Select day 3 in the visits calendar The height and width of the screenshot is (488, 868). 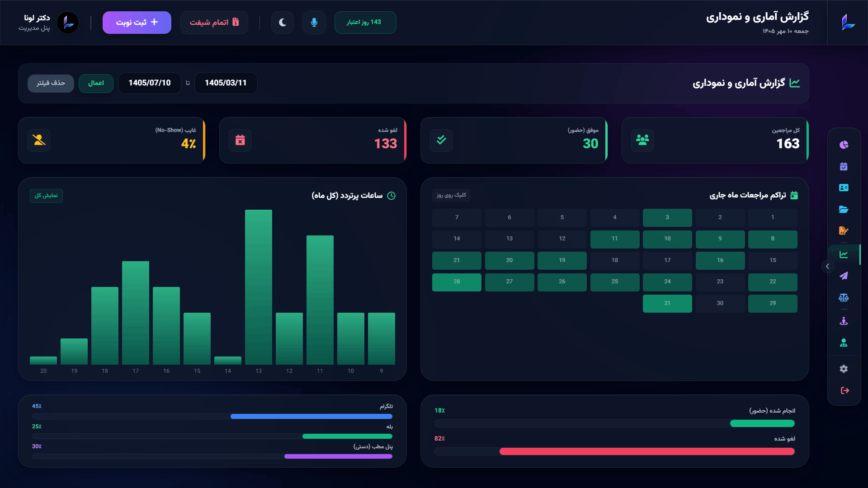tap(667, 217)
